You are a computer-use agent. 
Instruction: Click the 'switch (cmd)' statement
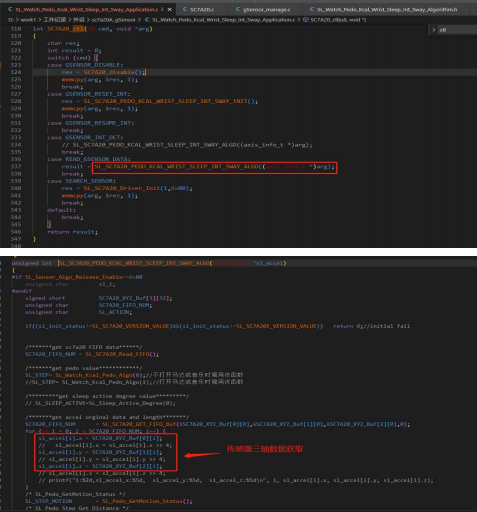tap(72, 58)
